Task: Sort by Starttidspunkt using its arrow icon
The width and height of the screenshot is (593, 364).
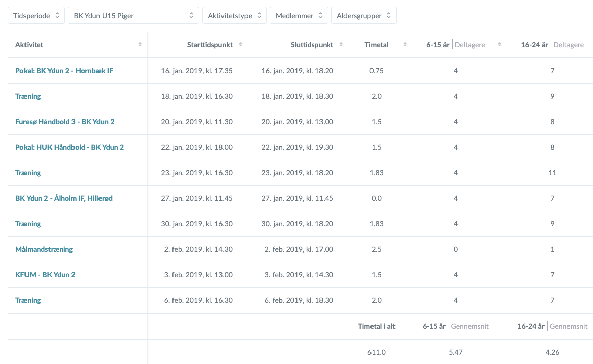Action: coord(240,45)
